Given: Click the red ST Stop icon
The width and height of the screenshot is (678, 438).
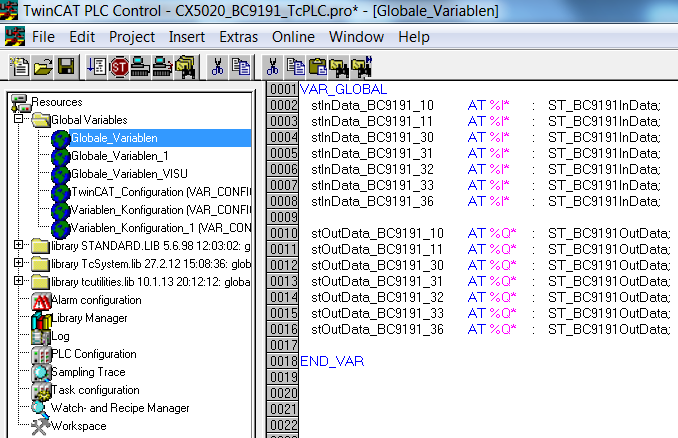Looking at the screenshot, I should pyautogui.click(x=119, y=67).
